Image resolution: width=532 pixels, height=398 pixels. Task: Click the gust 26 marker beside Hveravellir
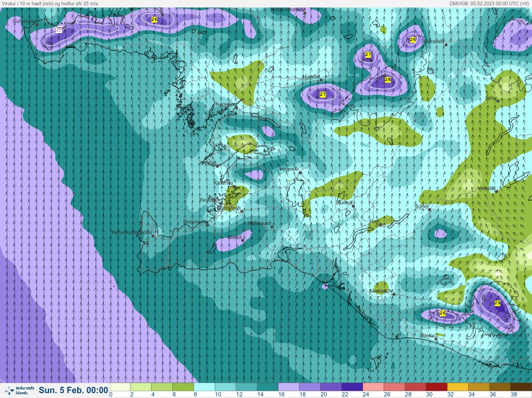coord(413,39)
